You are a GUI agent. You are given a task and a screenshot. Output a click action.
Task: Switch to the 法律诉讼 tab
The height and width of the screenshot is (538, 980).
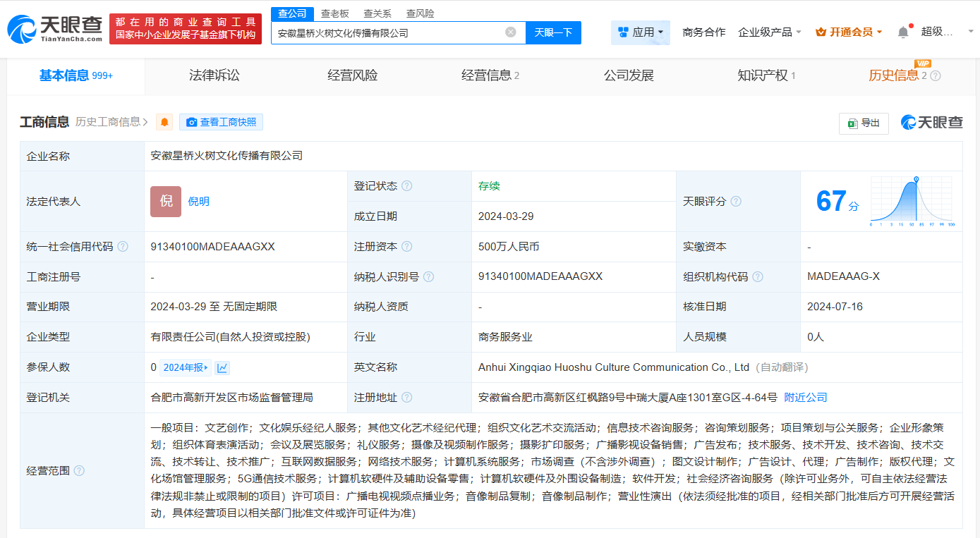click(214, 75)
